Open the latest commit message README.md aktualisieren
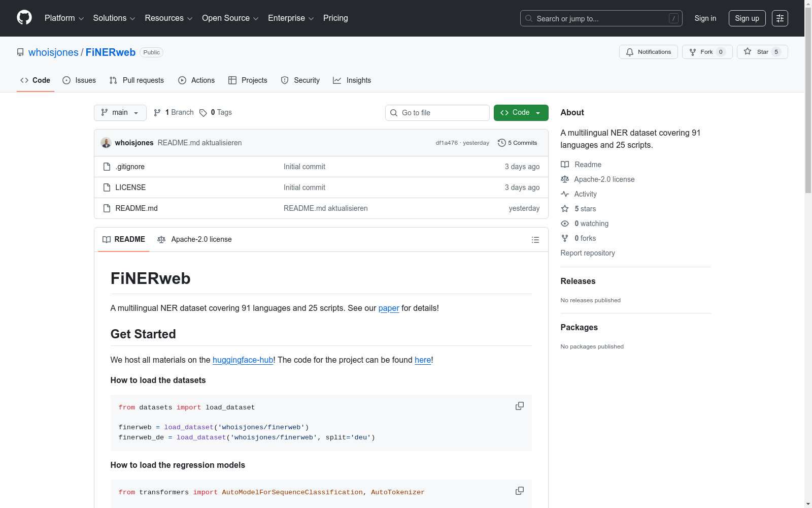This screenshot has width=812, height=508. click(x=199, y=143)
